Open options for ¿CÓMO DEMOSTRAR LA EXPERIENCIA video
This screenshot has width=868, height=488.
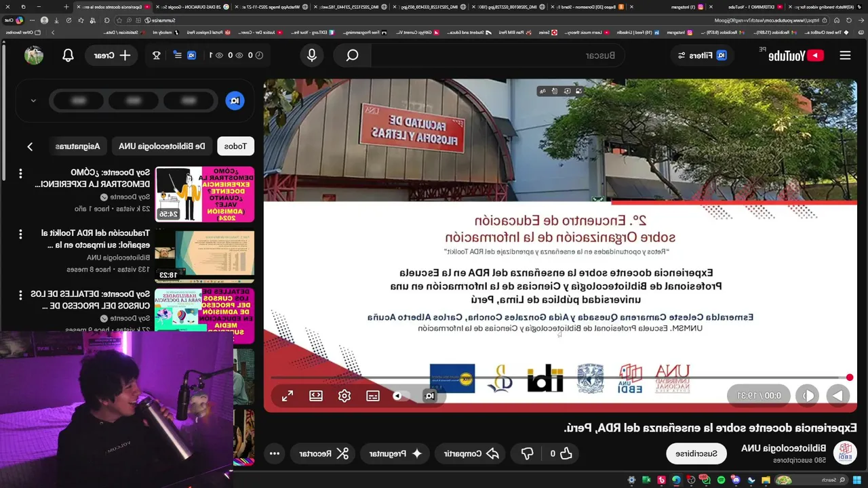point(20,174)
